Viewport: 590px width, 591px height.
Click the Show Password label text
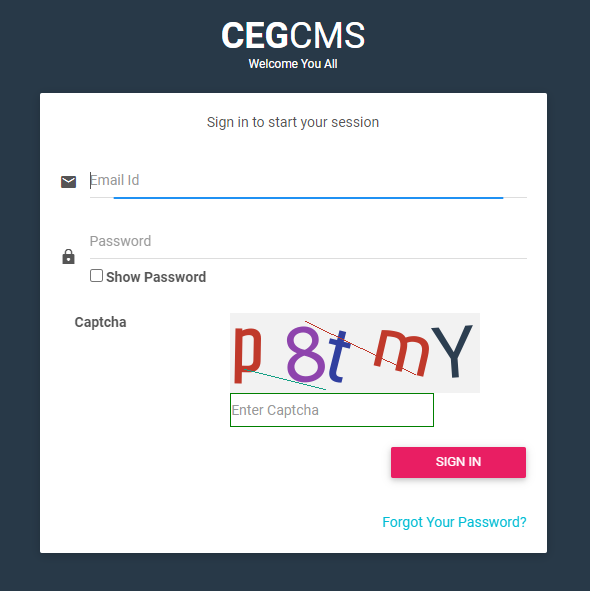[x=156, y=277]
